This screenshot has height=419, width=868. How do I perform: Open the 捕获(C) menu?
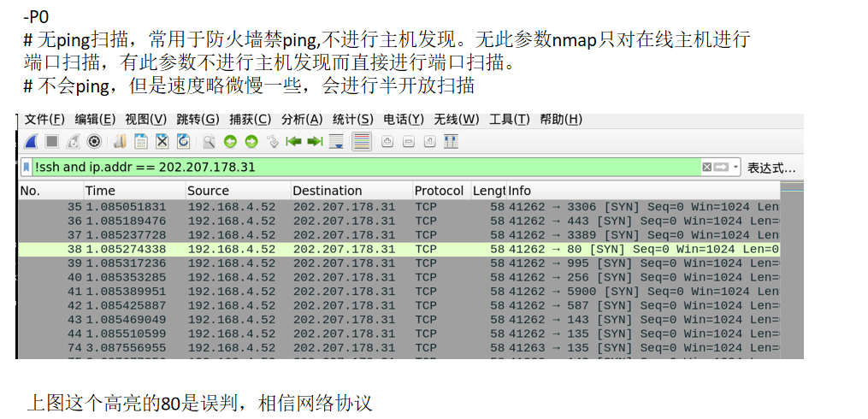point(251,120)
